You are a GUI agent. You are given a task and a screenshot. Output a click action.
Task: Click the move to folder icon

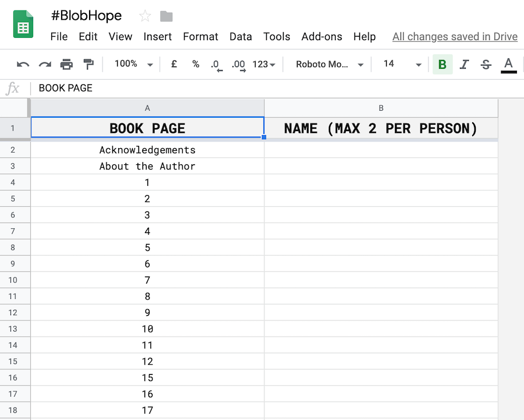tap(167, 16)
